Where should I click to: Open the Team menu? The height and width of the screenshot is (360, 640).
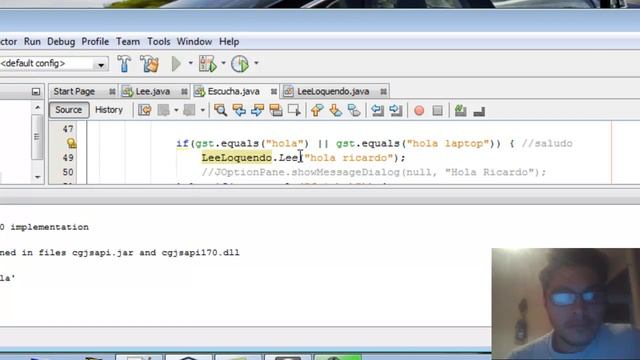point(128,42)
